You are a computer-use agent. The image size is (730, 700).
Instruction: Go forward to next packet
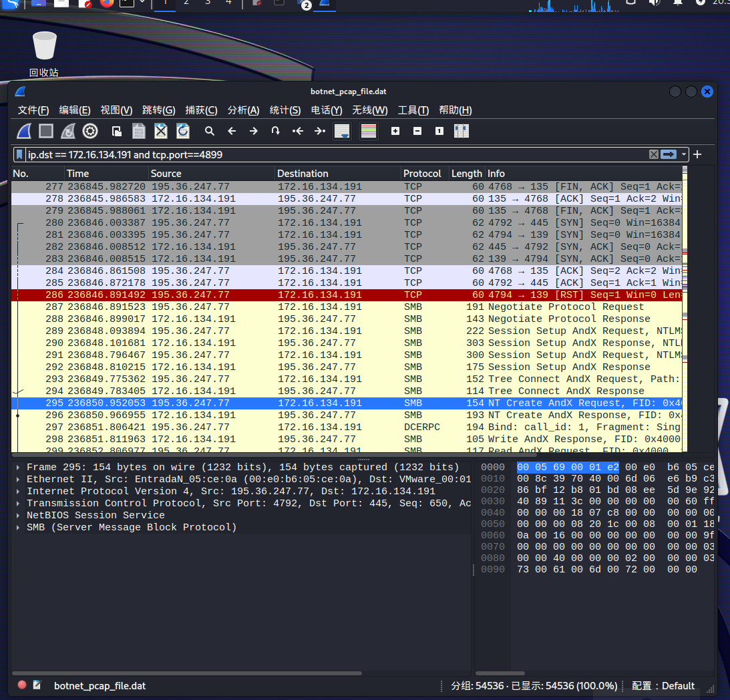point(254,132)
